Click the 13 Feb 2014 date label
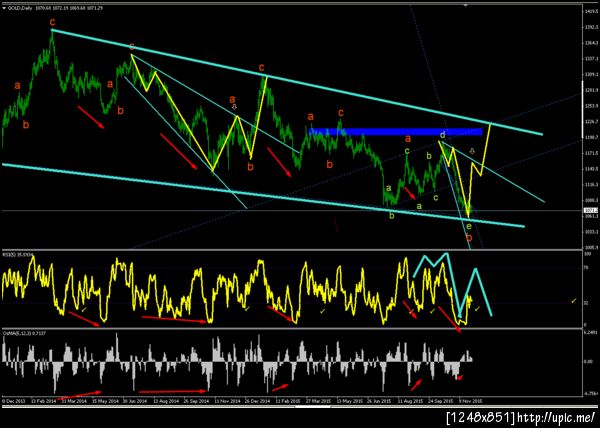The width and height of the screenshot is (600, 428). click(44, 401)
